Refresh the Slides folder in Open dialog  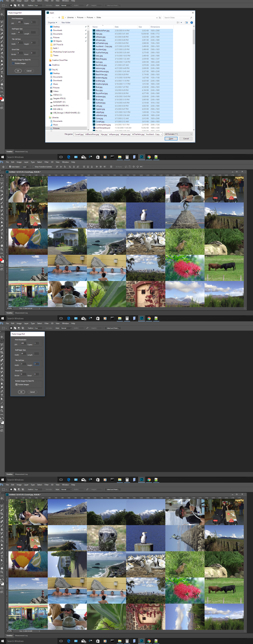[x=160, y=17]
